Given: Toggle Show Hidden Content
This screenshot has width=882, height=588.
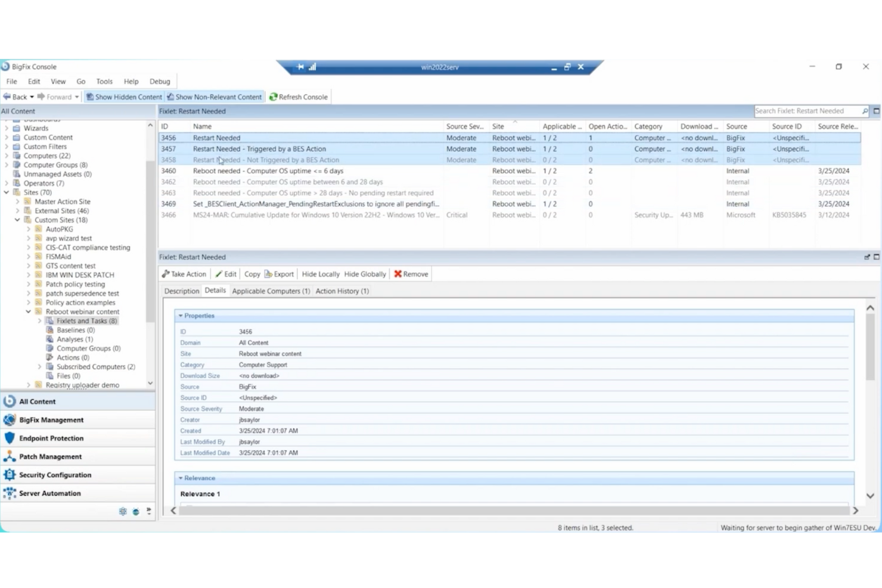Looking at the screenshot, I should (x=123, y=97).
